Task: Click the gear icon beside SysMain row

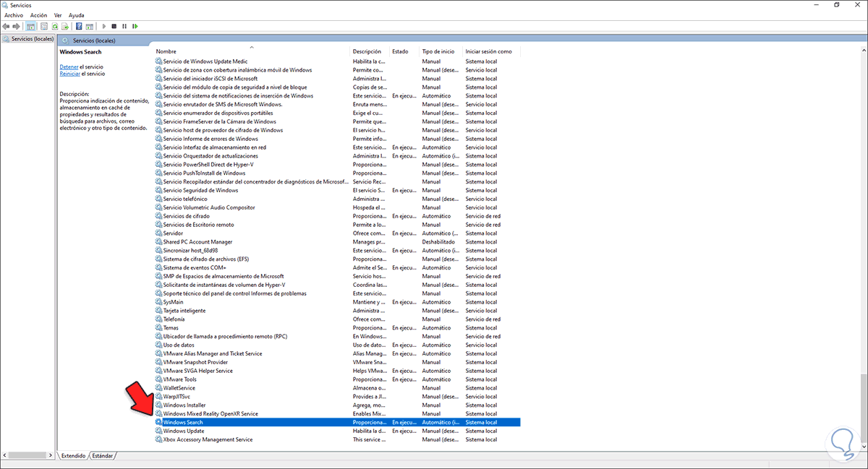Action: (159, 302)
